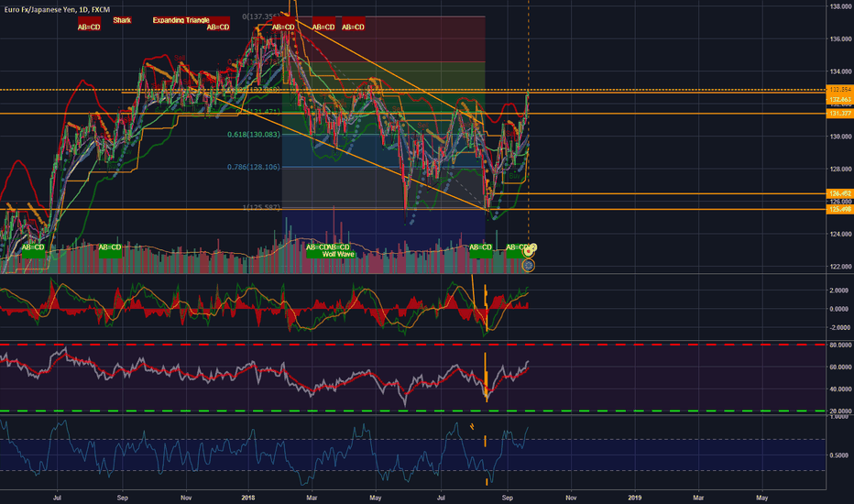The image size is (854, 504).
Task: Click the 80.0000 RSI scale label
Action: [x=839, y=345]
